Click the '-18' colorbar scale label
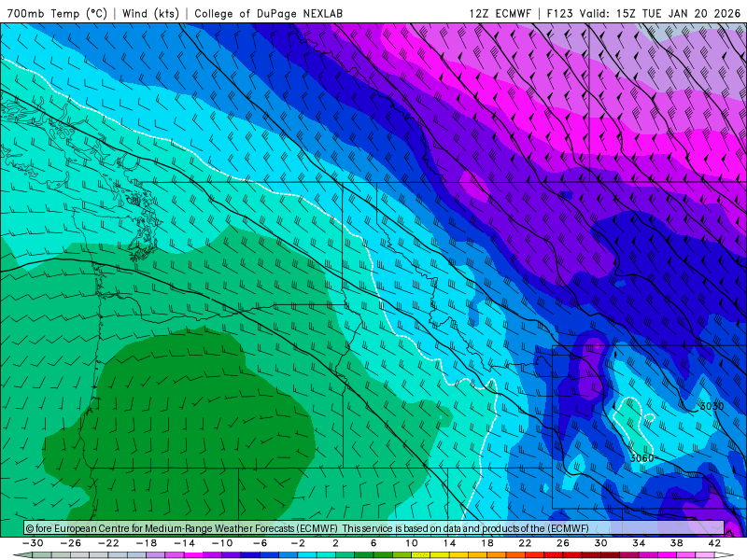 [147, 543]
